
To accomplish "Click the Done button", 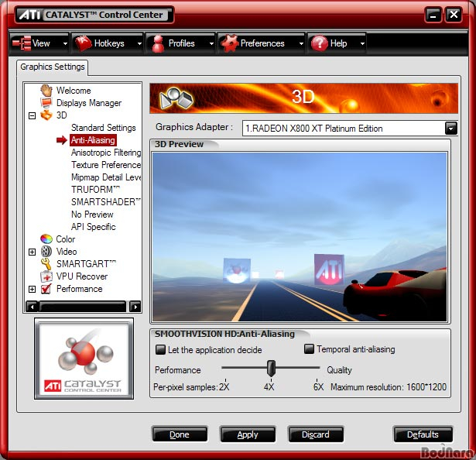I will [180, 434].
